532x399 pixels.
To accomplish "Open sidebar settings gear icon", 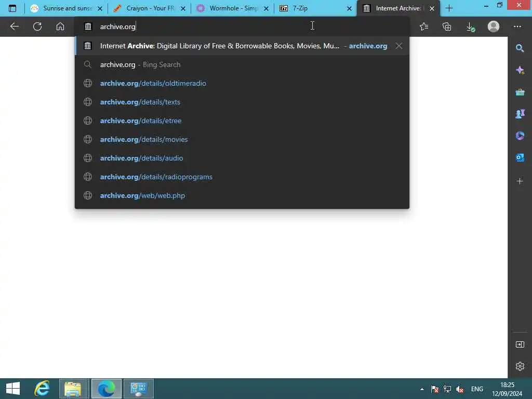I will [520, 366].
